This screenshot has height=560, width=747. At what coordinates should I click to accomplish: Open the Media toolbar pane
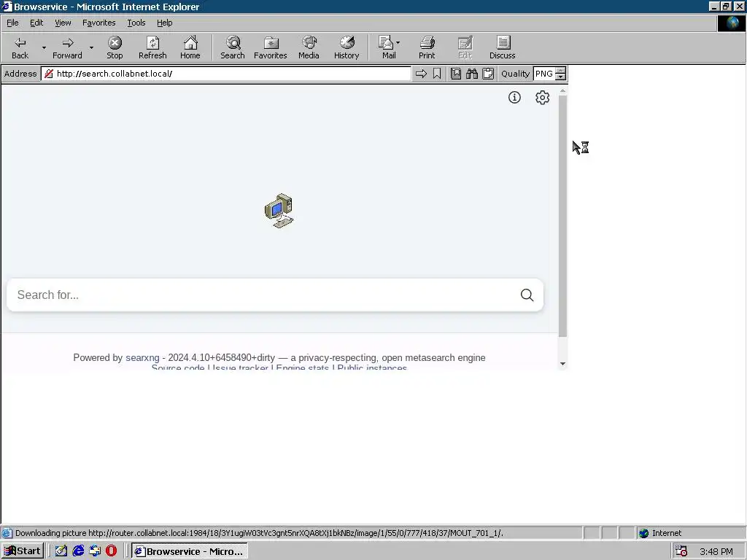[309, 47]
